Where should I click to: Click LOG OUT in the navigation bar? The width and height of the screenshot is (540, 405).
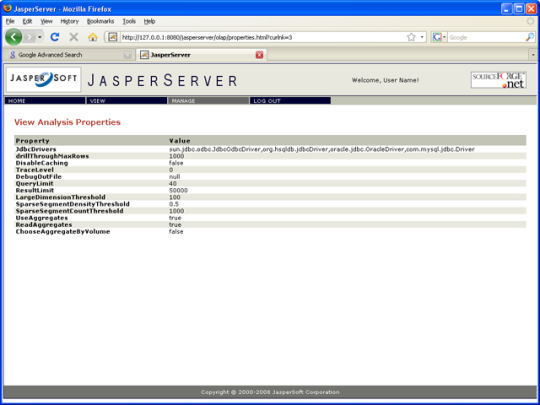click(290, 101)
